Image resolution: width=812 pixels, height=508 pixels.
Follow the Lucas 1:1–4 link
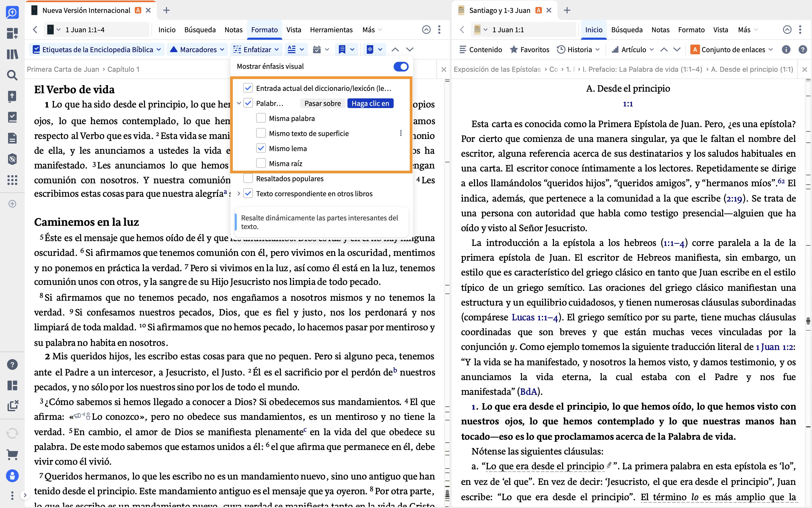535,317
